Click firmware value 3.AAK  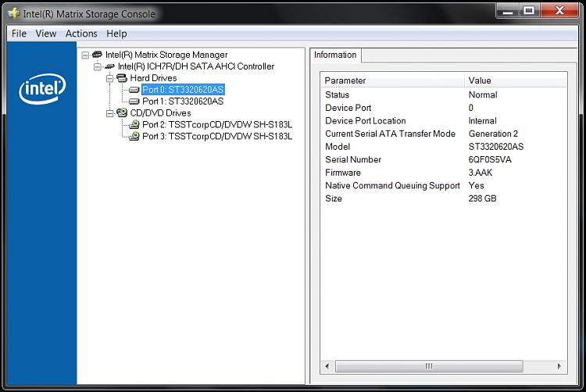point(481,173)
